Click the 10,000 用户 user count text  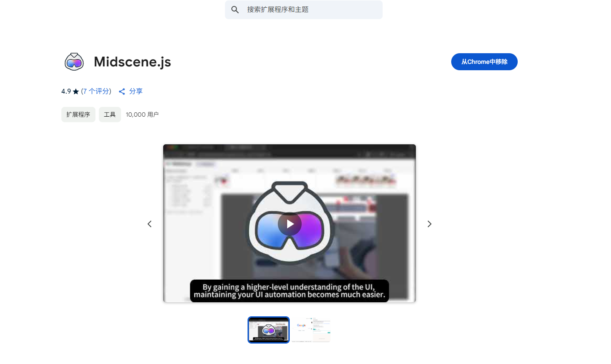tap(142, 115)
